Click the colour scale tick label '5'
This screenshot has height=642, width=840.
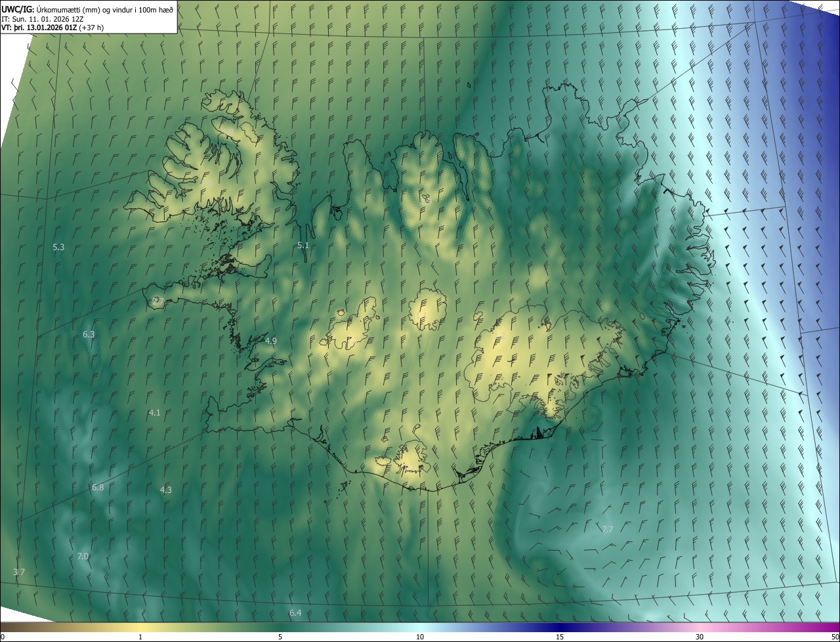pos(280,637)
